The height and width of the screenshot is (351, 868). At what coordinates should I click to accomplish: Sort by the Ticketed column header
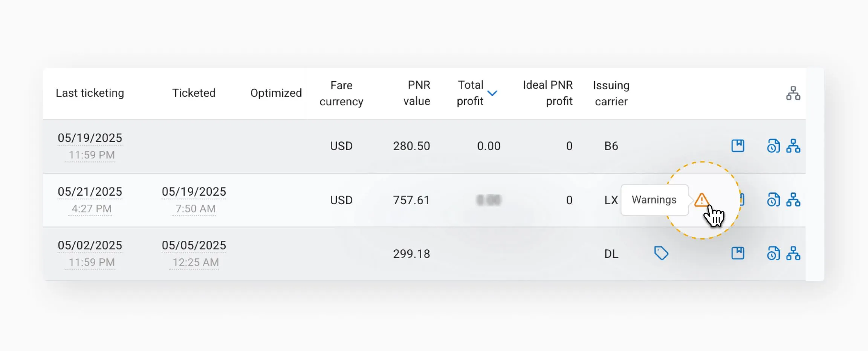pos(194,93)
